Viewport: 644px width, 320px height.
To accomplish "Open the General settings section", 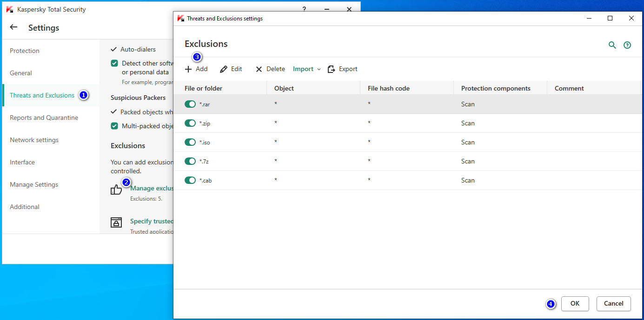I will coord(21,73).
